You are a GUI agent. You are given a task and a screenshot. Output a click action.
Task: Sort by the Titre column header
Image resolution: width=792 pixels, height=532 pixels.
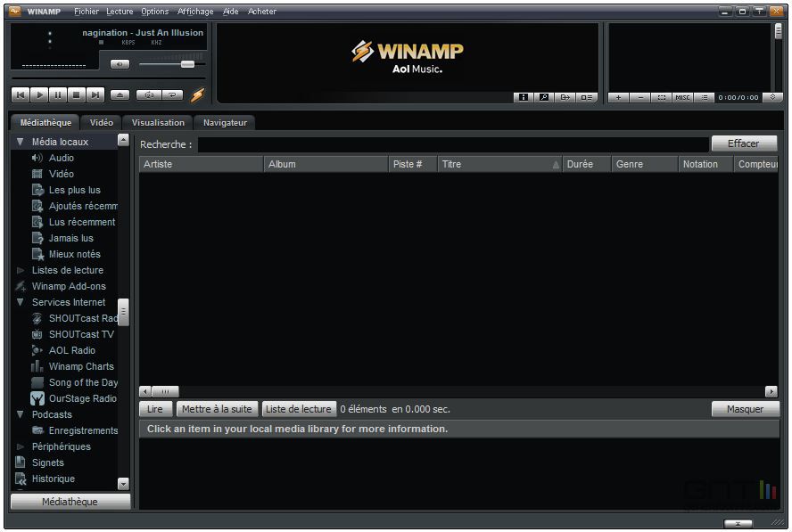click(500, 164)
